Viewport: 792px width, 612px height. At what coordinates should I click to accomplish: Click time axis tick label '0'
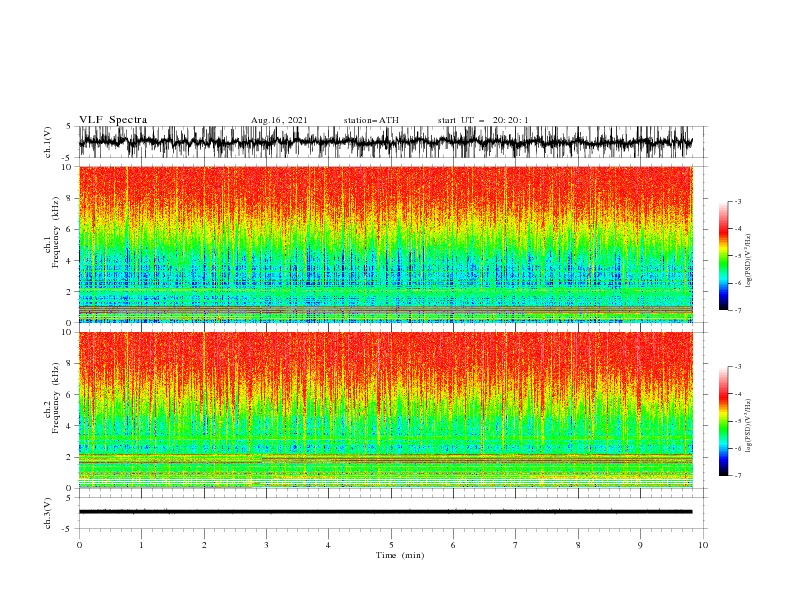pos(79,545)
